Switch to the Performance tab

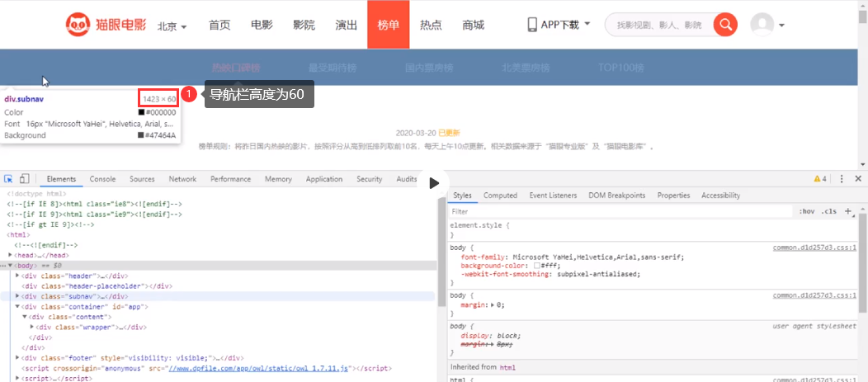point(230,179)
